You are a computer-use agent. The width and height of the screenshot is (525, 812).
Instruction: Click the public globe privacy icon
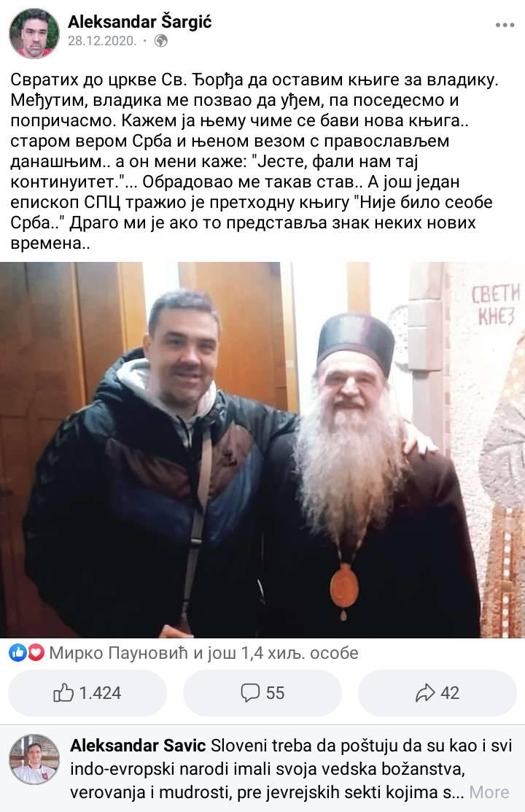tap(161, 41)
